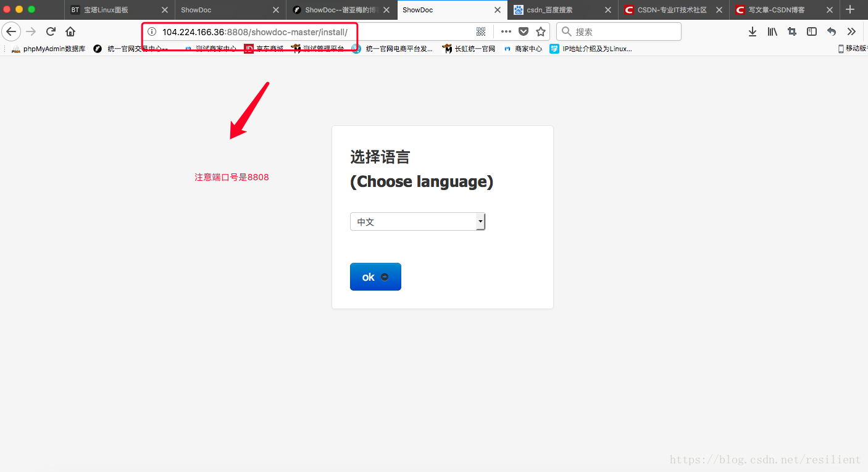Click the blue ok button

coord(375,276)
